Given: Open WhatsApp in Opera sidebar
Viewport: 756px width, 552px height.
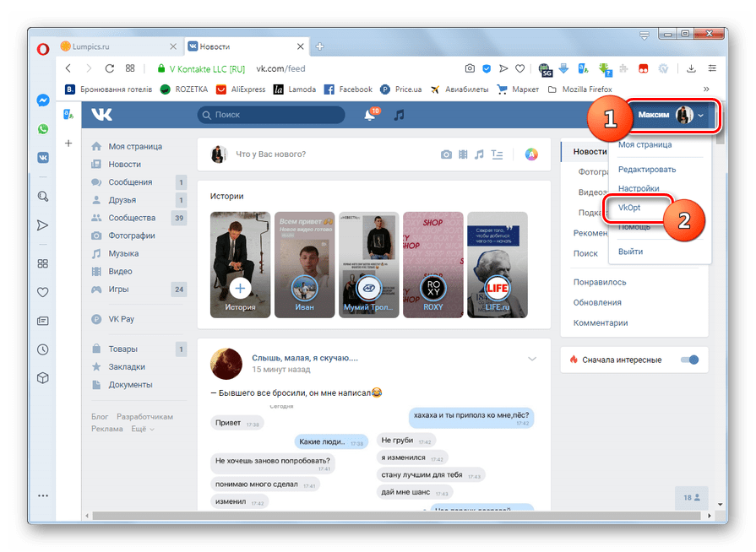Looking at the screenshot, I should pyautogui.click(x=42, y=129).
